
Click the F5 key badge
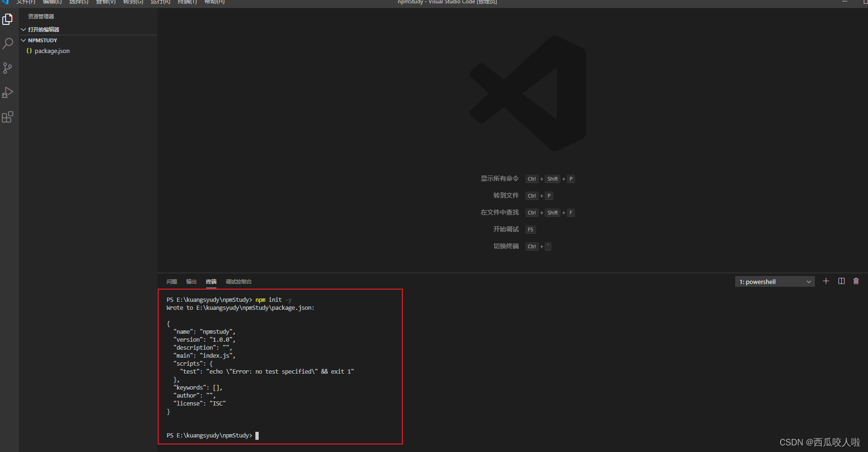tap(530, 230)
